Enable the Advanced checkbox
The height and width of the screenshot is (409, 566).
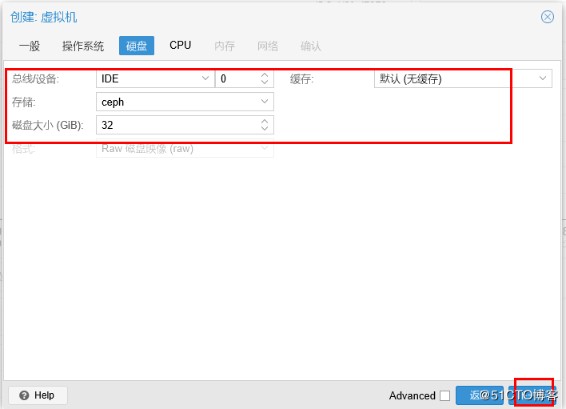(445, 396)
